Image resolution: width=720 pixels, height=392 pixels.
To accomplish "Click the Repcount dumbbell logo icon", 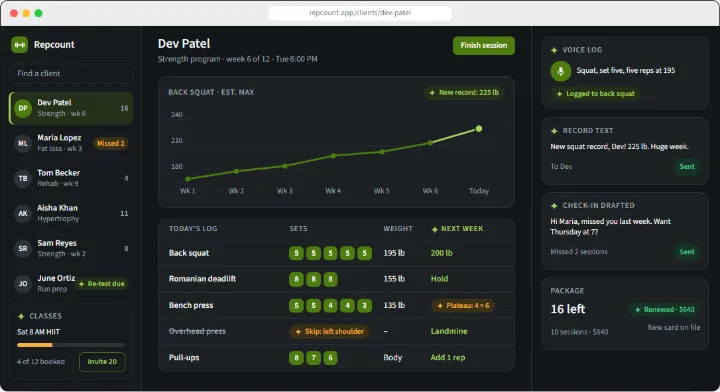I will click(x=19, y=45).
